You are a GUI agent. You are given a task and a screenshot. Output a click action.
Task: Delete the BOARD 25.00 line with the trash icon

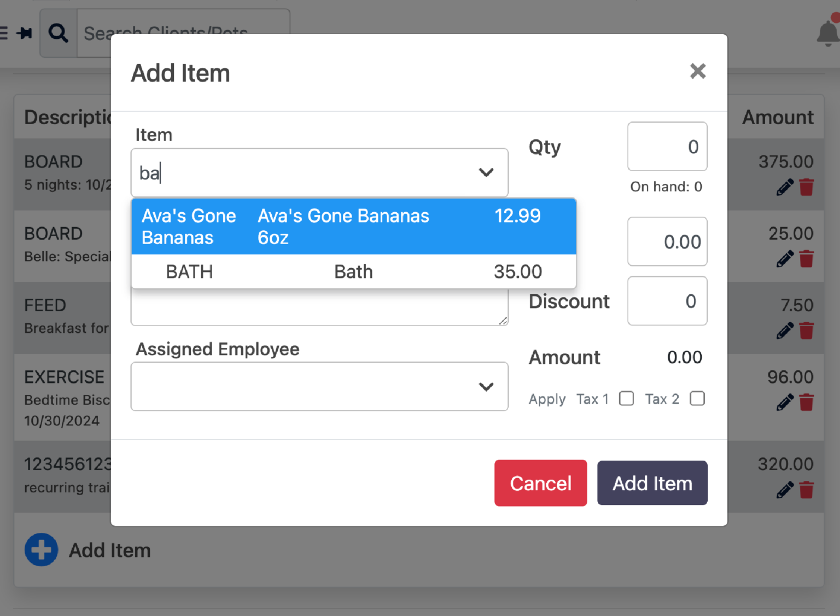click(x=807, y=258)
